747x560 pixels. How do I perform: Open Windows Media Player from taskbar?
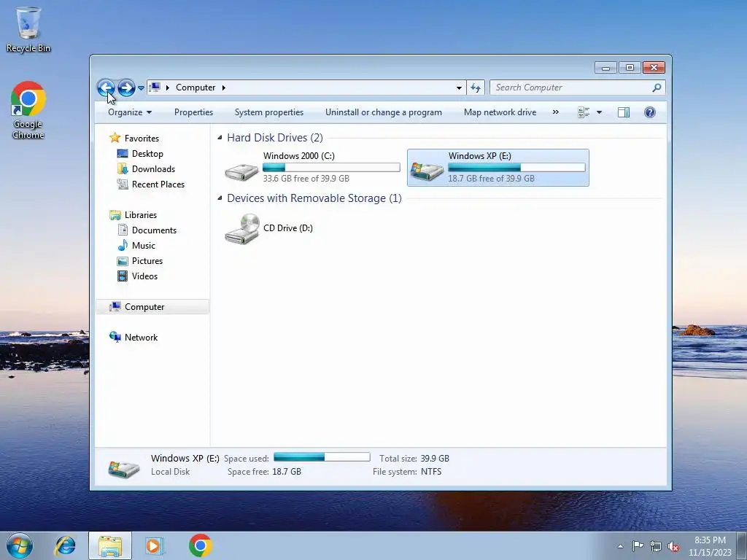[155, 545]
